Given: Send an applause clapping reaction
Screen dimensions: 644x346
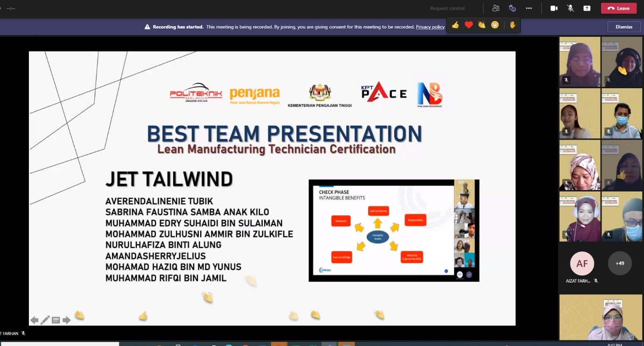Looking at the screenshot, I should (x=482, y=25).
